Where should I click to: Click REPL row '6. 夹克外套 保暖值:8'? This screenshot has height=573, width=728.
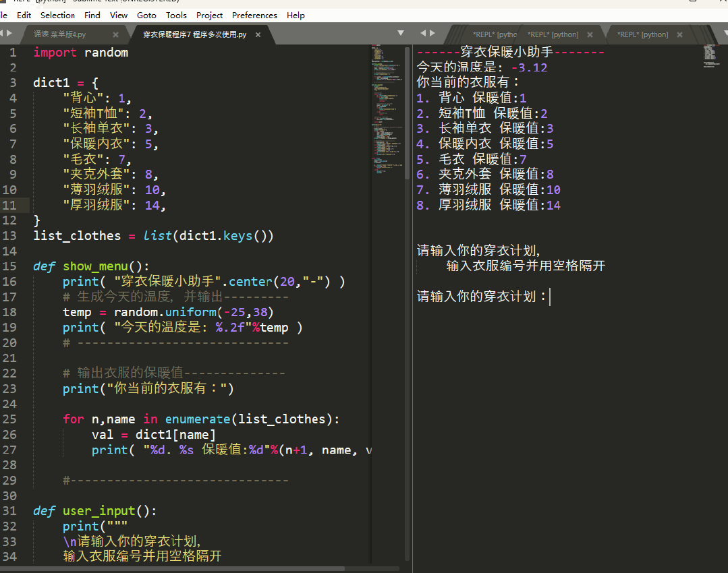(x=485, y=175)
